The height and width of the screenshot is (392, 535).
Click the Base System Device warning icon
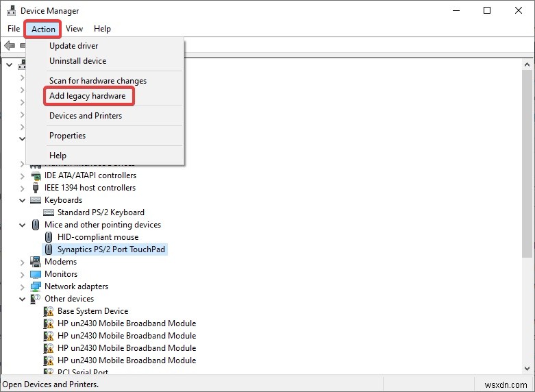[x=49, y=311]
